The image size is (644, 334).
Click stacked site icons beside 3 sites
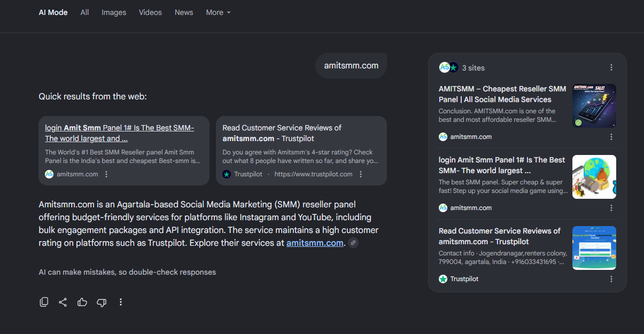(449, 67)
